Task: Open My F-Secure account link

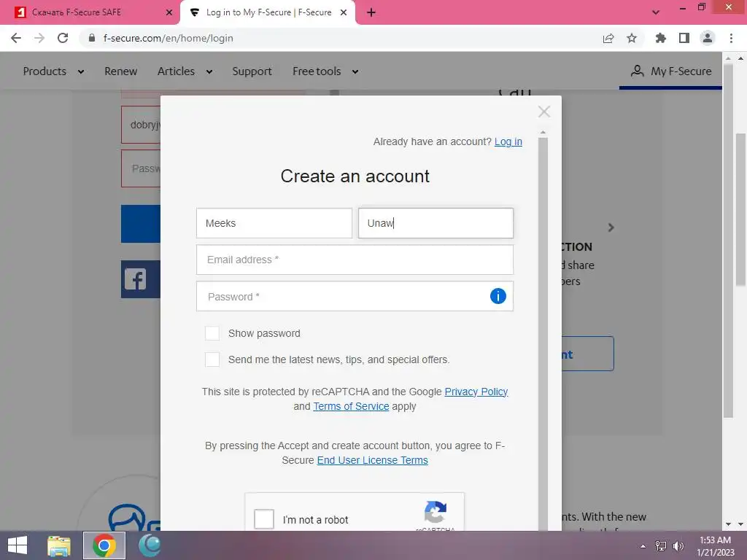Action: 671,71
